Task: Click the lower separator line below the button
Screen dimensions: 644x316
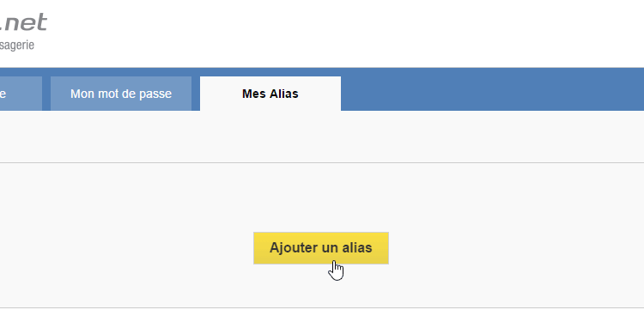Action: point(322,307)
